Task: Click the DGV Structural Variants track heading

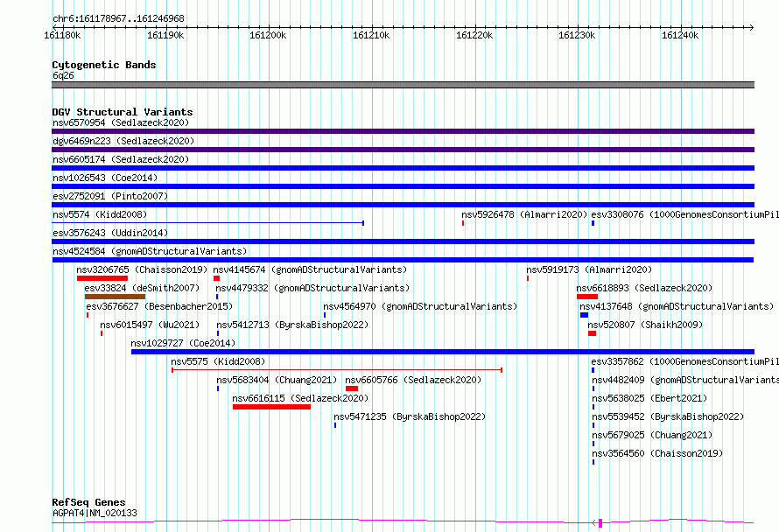Action: pyautogui.click(x=123, y=112)
